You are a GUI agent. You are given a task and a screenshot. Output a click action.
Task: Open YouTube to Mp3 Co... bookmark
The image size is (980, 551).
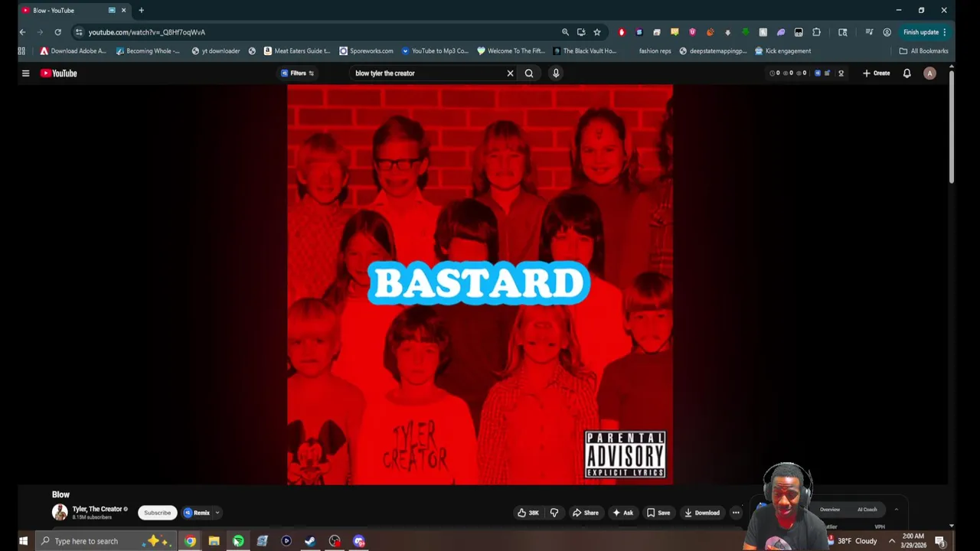(x=435, y=51)
